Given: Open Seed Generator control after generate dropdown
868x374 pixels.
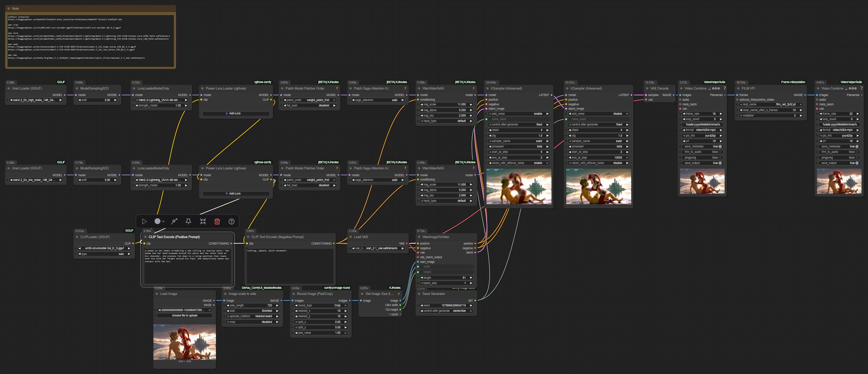Looking at the screenshot, I should (446, 311).
